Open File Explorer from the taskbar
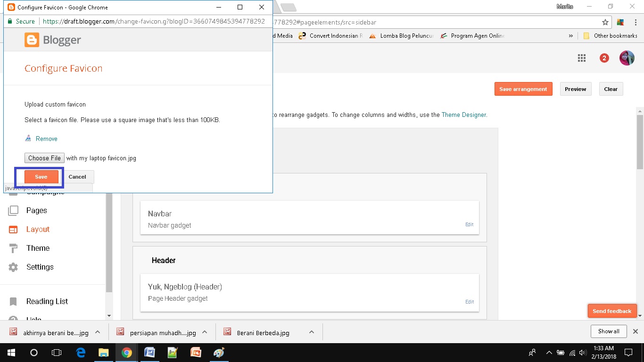The image size is (644, 362). pos(103,352)
